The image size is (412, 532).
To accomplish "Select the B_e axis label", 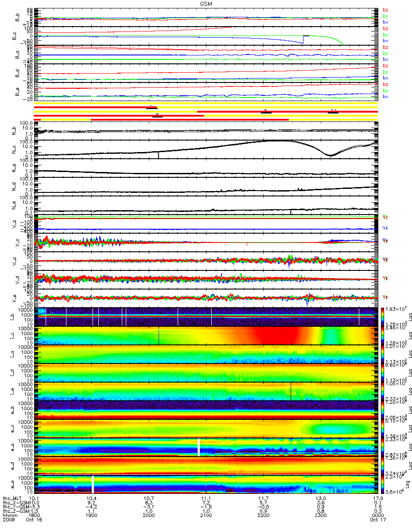I will (x=16, y=92).
